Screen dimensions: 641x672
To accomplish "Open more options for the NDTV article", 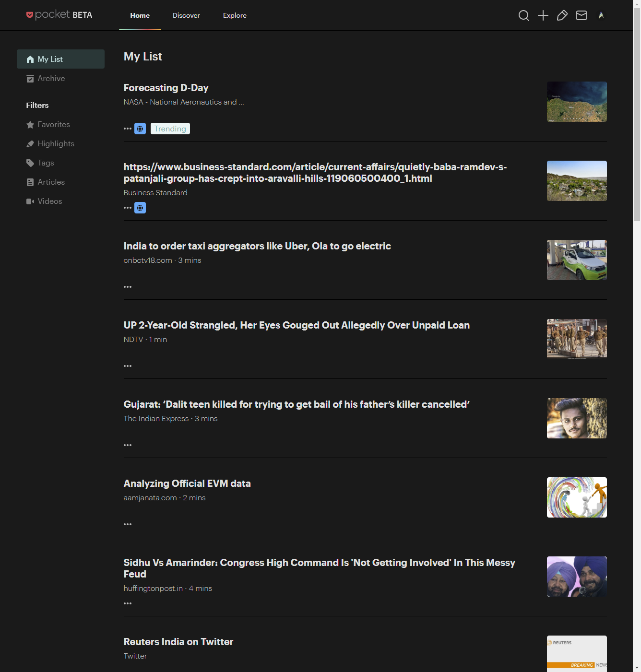I will (x=128, y=366).
